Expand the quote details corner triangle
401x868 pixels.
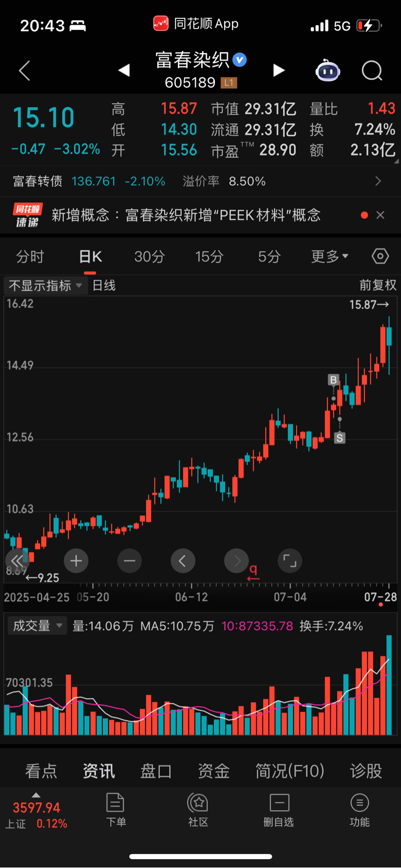[x=396, y=161]
